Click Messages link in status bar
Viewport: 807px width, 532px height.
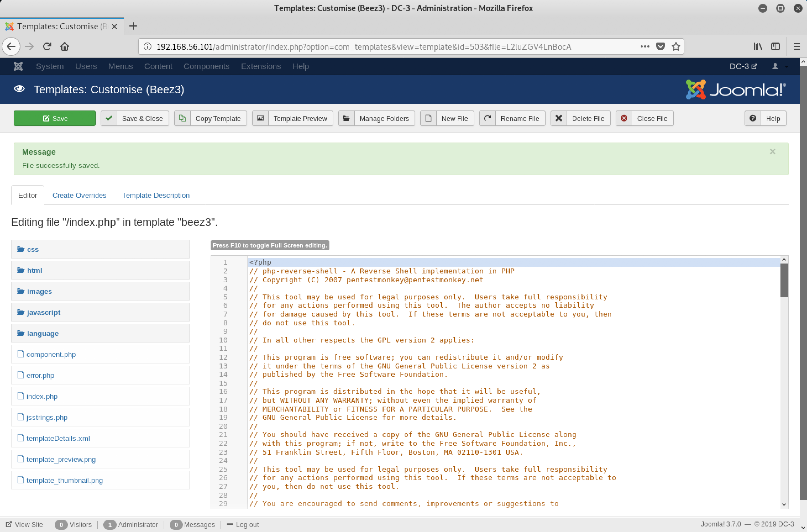193,525
